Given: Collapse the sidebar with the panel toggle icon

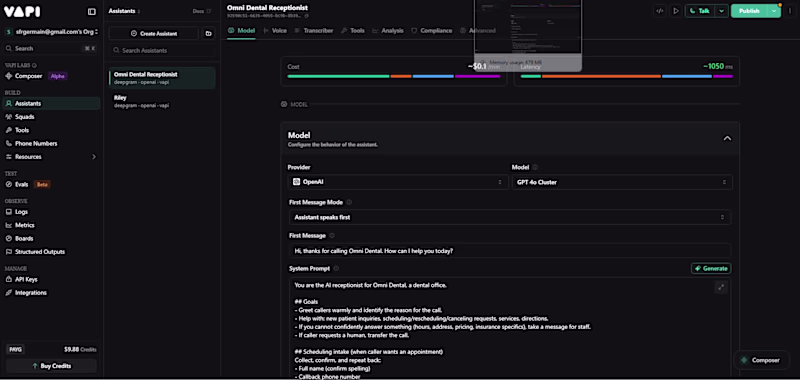Looking at the screenshot, I should point(92,12).
